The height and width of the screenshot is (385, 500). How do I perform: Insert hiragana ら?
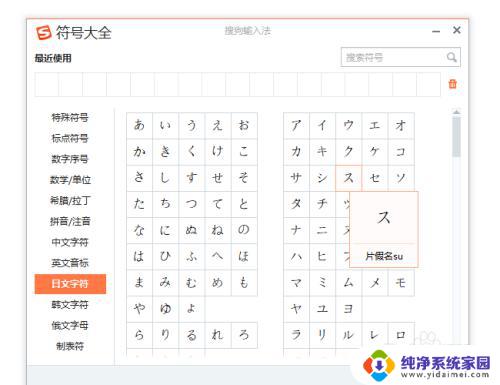coord(140,335)
